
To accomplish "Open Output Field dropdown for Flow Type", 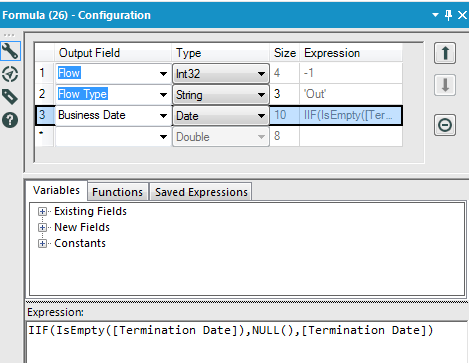I will pos(163,95).
